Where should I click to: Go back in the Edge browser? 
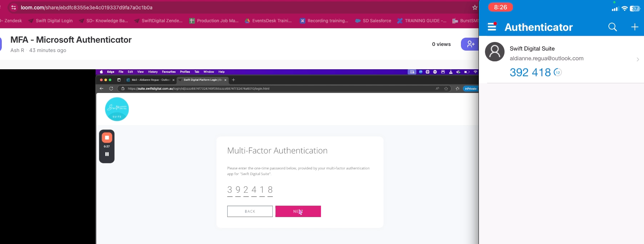click(102, 89)
